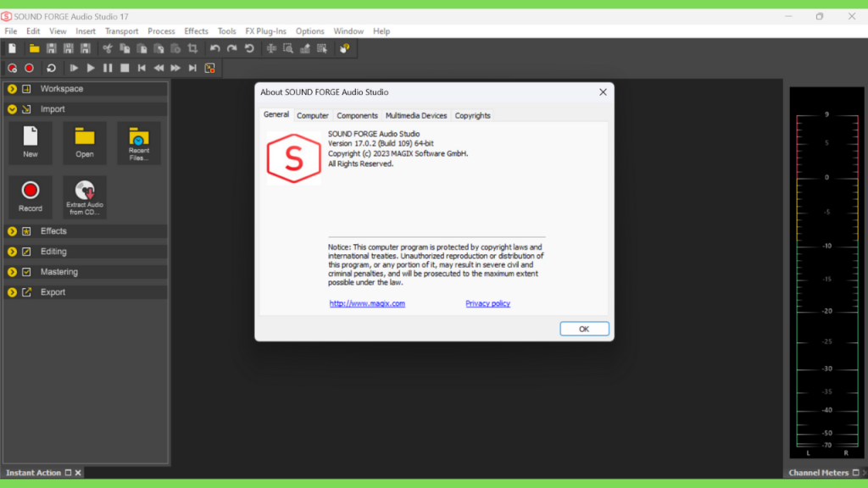Screen dimensions: 868x488
Task: Jump to end with Go to End
Action: tap(192, 68)
